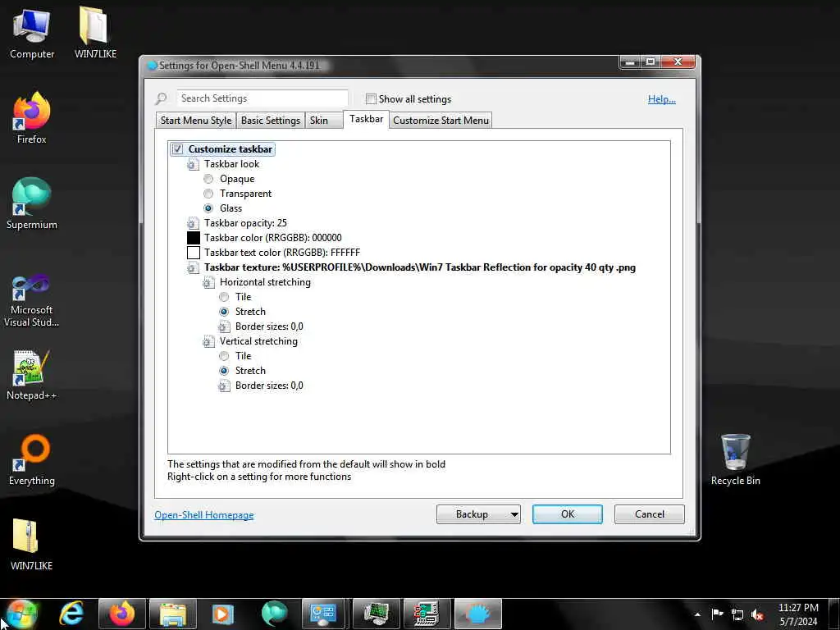Click OK to apply settings

point(568,514)
